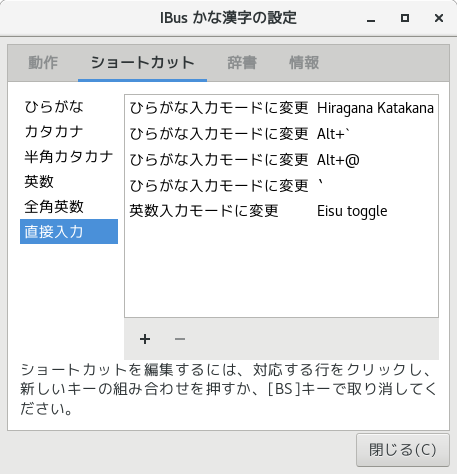This screenshot has height=474, width=457.
Task: Open the 辞書 tab
Action: (x=242, y=63)
